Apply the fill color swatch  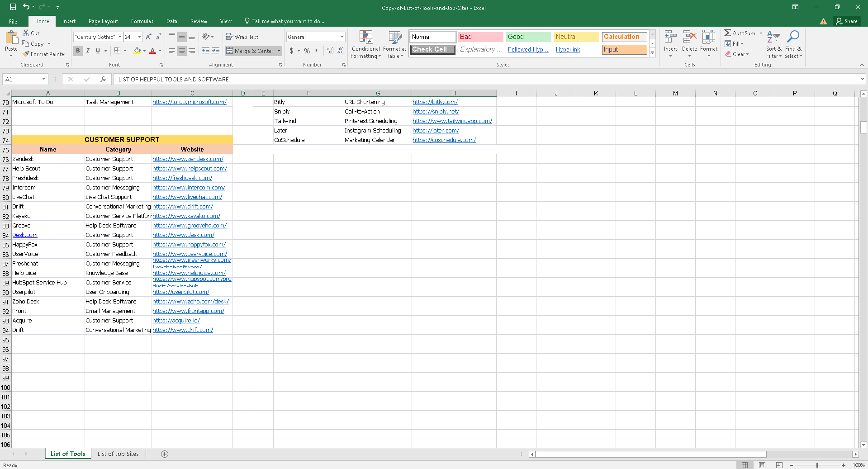pyautogui.click(x=137, y=51)
